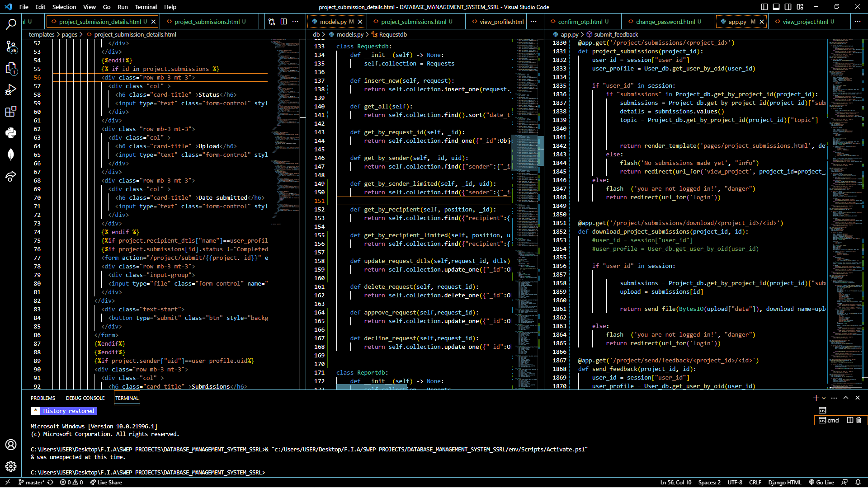Synchronize changes icon next to master
This screenshot has width=868, height=488.
pyautogui.click(x=51, y=482)
